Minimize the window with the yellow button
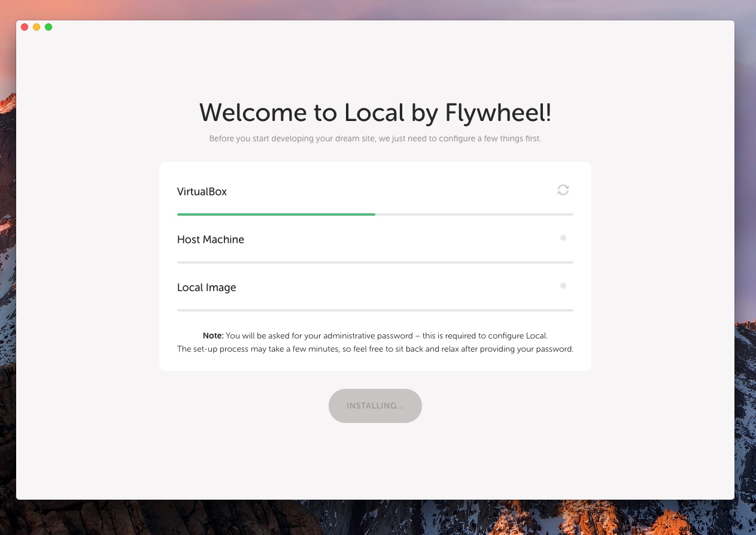The height and width of the screenshot is (535, 756). 37,27
